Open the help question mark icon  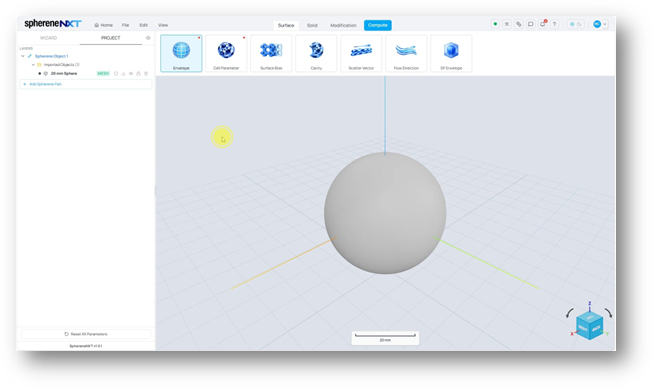(554, 24)
